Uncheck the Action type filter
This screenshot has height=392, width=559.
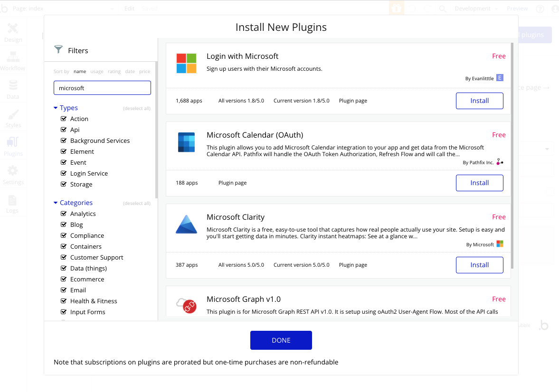pyautogui.click(x=64, y=119)
